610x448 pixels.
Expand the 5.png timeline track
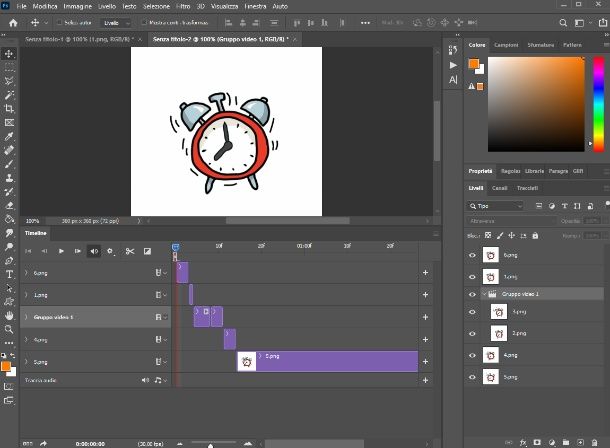click(26, 362)
